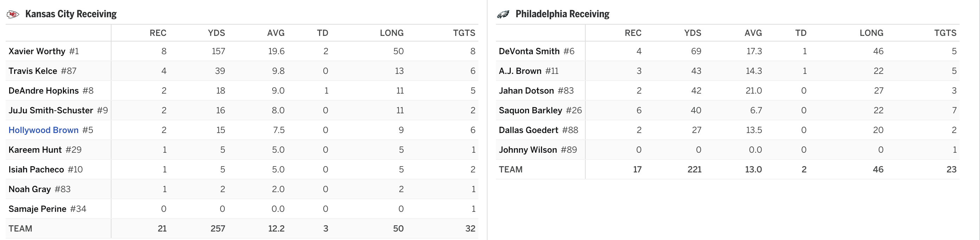Click DeVonta Smith player name
980x240 pixels.
[x=529, y=51]
